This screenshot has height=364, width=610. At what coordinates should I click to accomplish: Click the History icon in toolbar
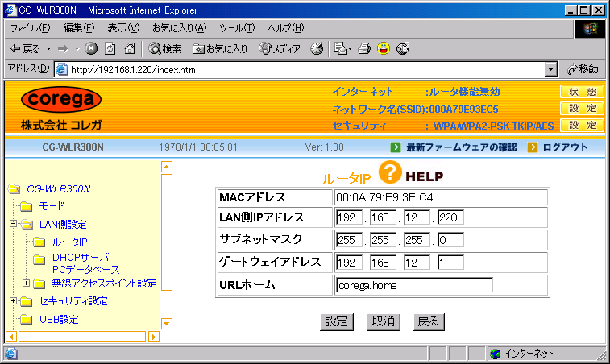317,48
